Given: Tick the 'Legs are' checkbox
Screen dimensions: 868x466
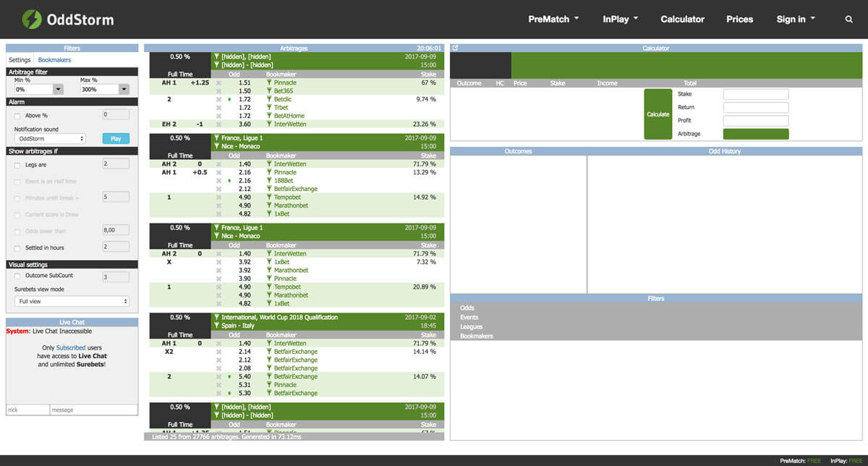Looking at the screenshot, I should pyautogui.click(x=17, y=165).
